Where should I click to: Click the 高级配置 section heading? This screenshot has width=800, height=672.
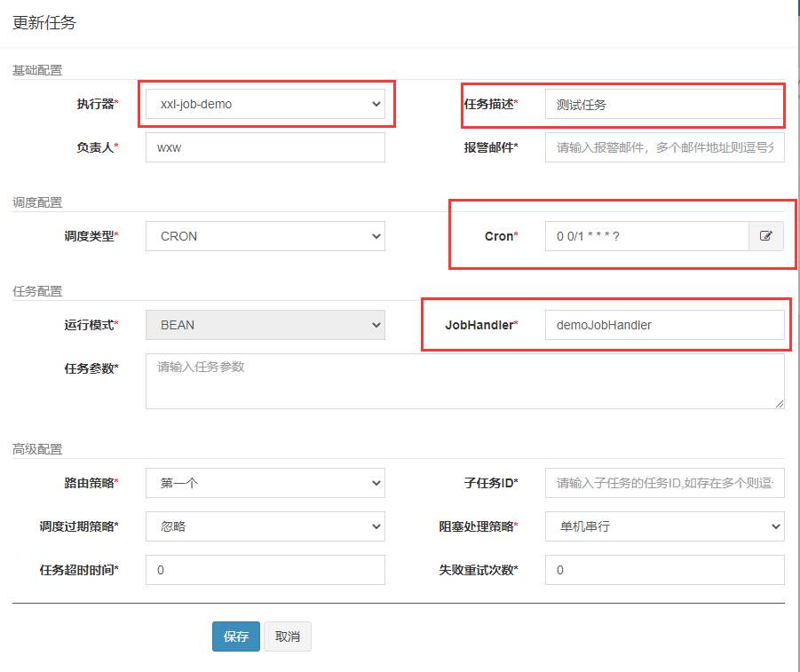pos(37,449)
